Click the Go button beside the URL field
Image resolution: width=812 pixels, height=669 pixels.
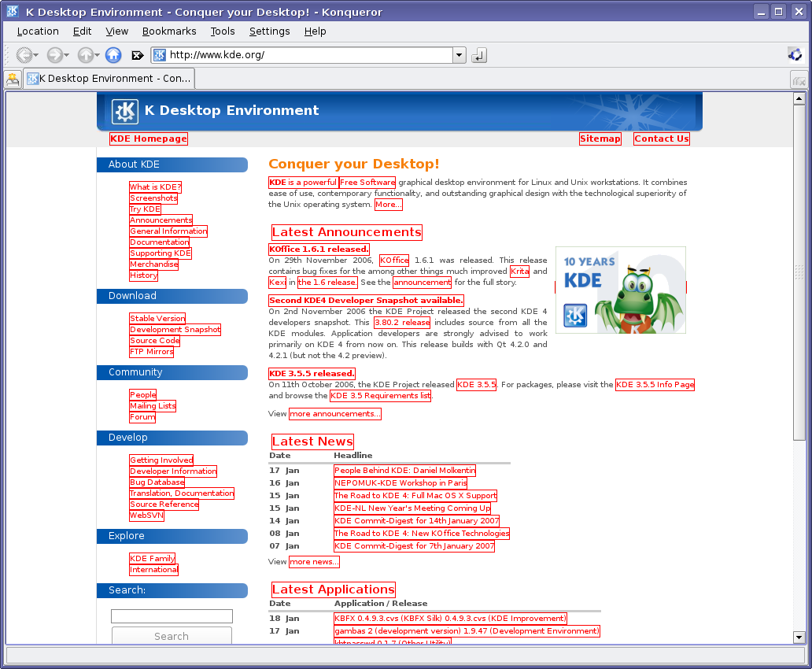point(479,55)
